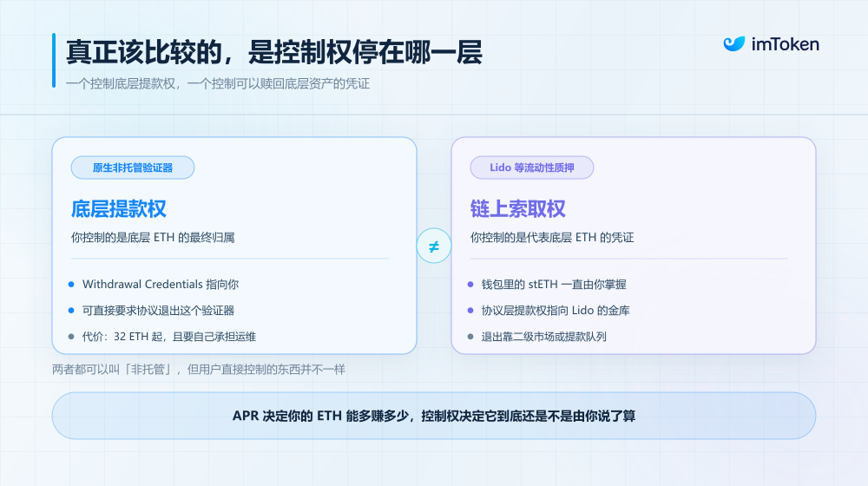The image size is (868, 486).
Task: Click the heading 底层提款权
Action: (118, 209)
